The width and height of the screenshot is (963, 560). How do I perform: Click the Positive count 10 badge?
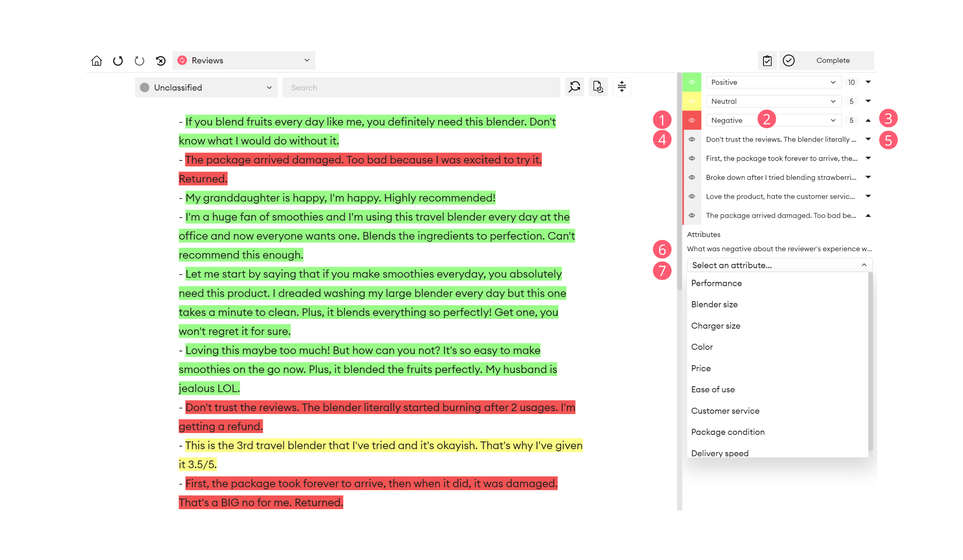pos(852,82)
